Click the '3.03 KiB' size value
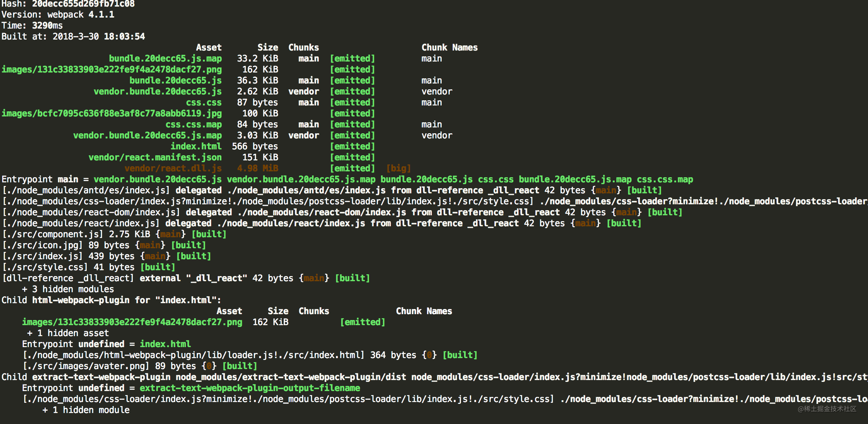868x424 pixels. (258, 135)
